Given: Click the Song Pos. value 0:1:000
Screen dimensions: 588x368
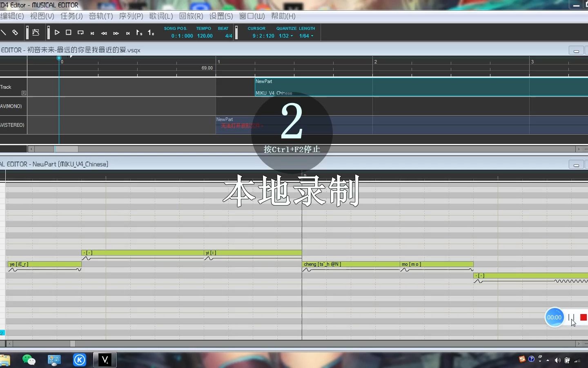Looking at the screenshot, I should pos(182,36).
